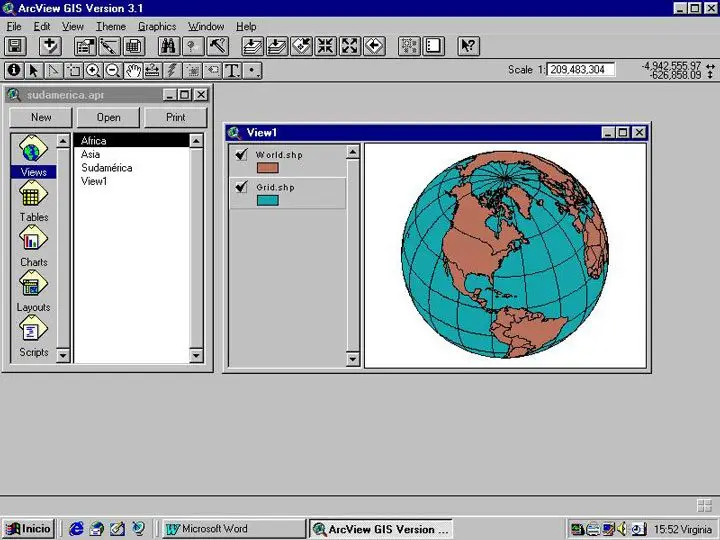The height and width of the screenshot is (540, 720).
Task: Uncheck the World.shp theme checkbox
Action: (241, 154)
